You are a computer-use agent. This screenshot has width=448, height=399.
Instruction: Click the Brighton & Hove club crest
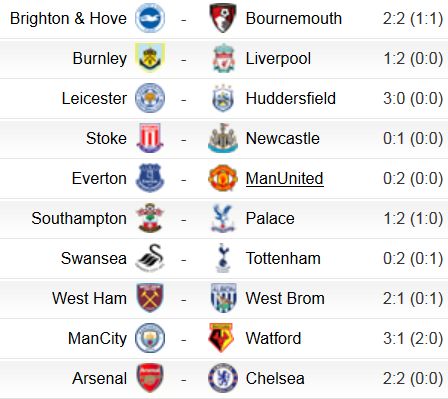click(150, 18)
